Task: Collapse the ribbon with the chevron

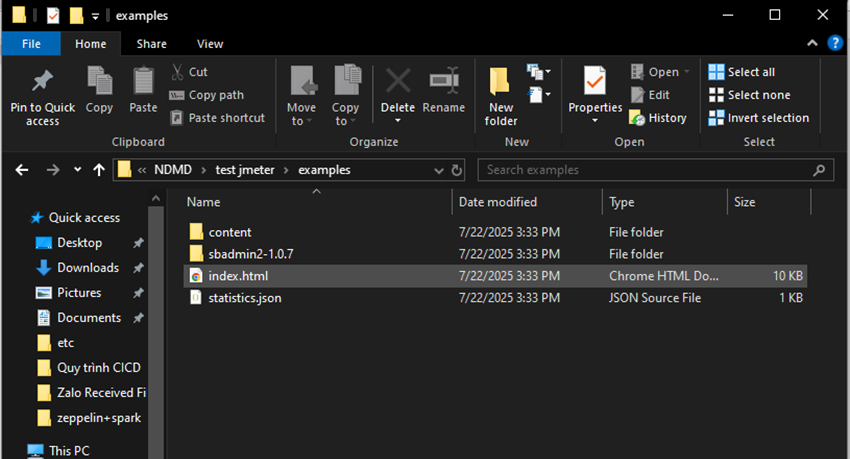Action: click(x=812, y=44)
